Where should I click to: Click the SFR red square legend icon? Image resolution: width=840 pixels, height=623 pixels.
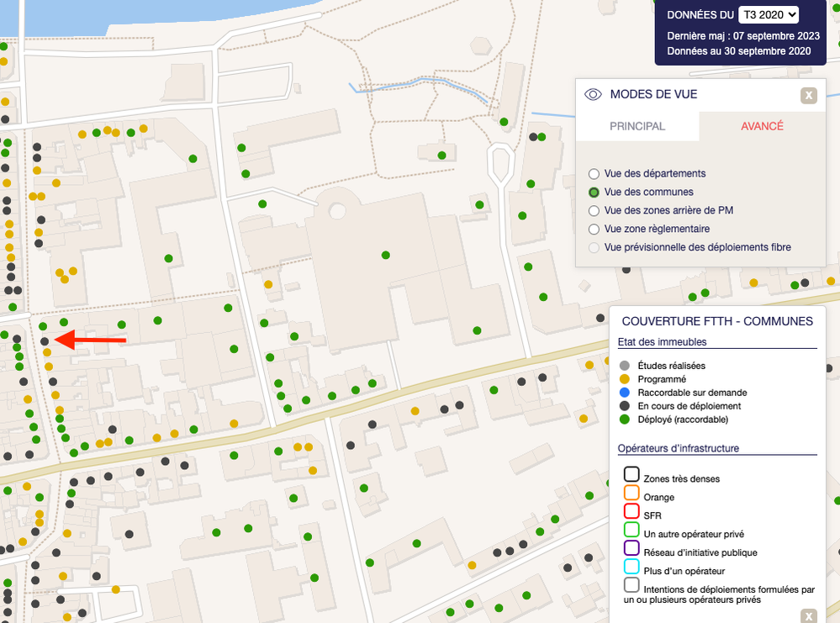[631, 511]
